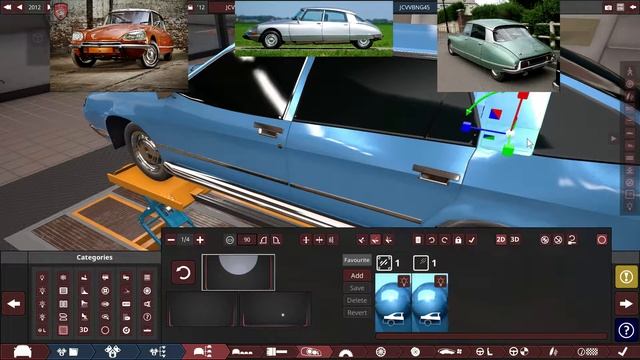
Task: Click the Revert button
Action: coord(357,313)
